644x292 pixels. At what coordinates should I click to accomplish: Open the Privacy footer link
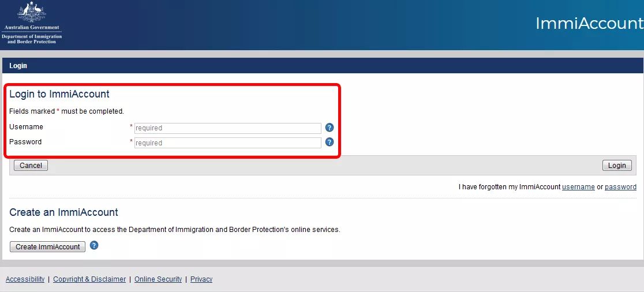201,279
